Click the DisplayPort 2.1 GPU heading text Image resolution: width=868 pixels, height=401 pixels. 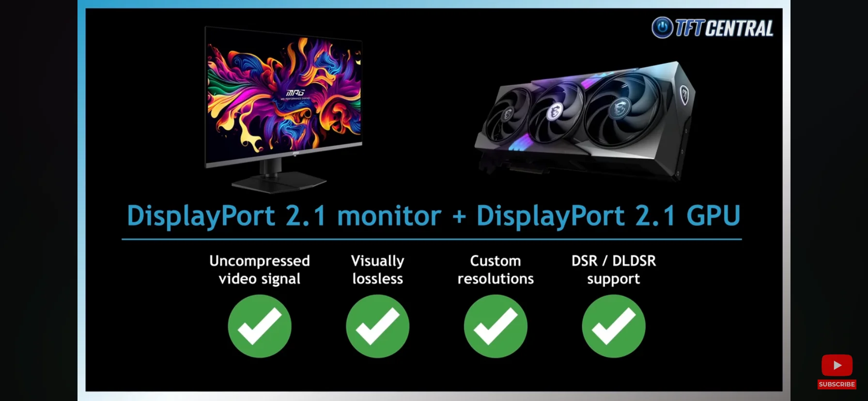tap(608, 216)
